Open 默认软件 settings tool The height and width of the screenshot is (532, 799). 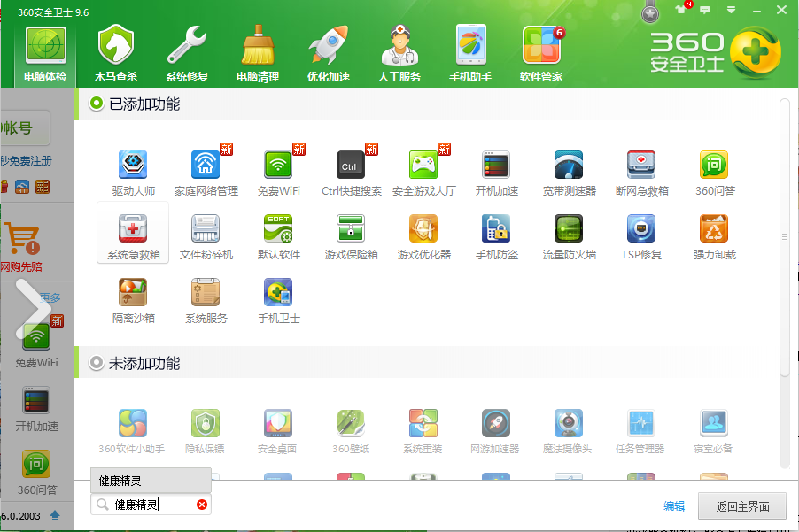278,237
